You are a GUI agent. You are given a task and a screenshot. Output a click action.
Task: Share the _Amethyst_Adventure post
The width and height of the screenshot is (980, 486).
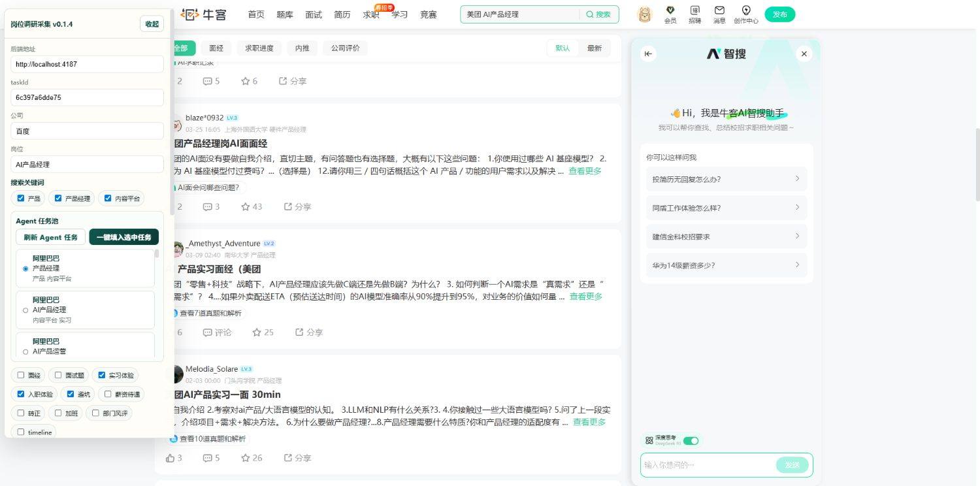point(309,332)
